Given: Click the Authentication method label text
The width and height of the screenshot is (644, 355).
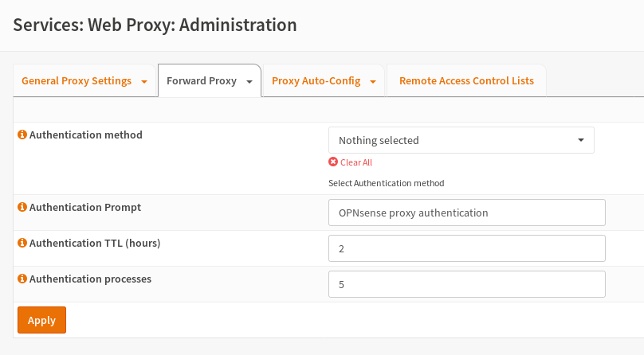Looking at the screenshot, I should (x=85, y=135).
